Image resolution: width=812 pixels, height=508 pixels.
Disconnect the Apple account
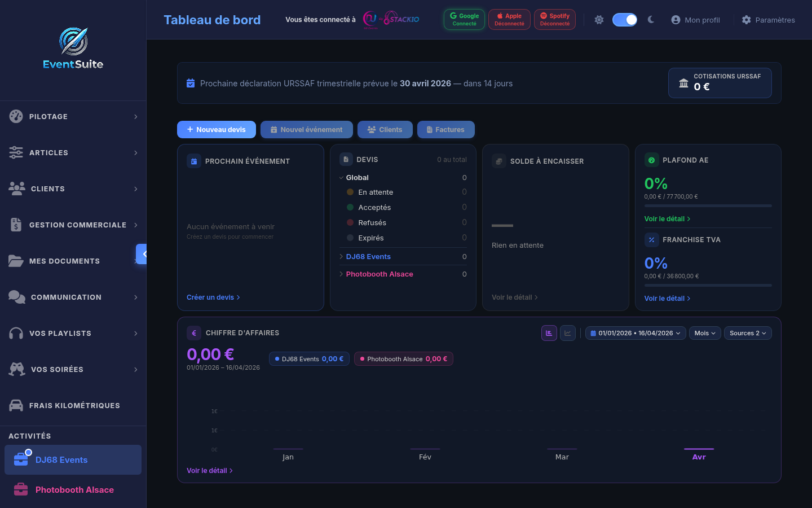point(509,19)
